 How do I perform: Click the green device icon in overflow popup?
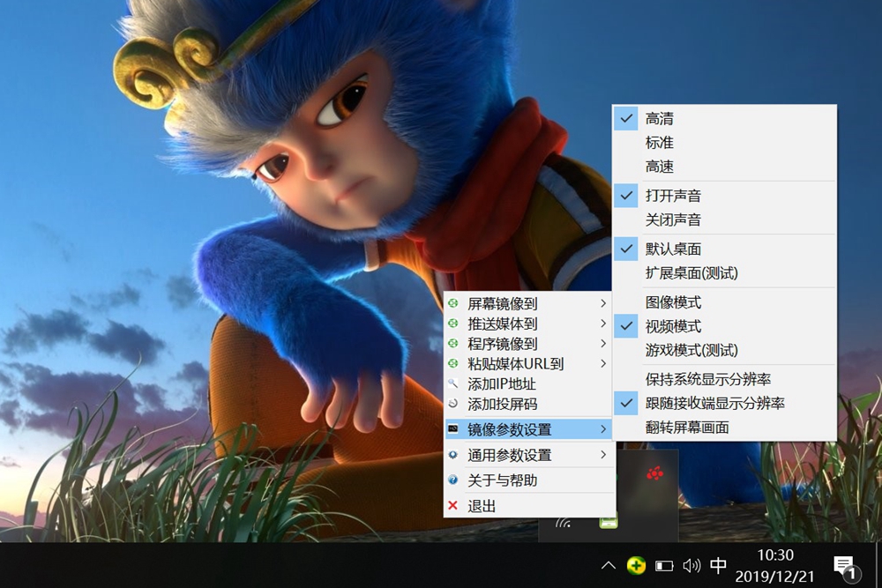[x=608, y=521]
